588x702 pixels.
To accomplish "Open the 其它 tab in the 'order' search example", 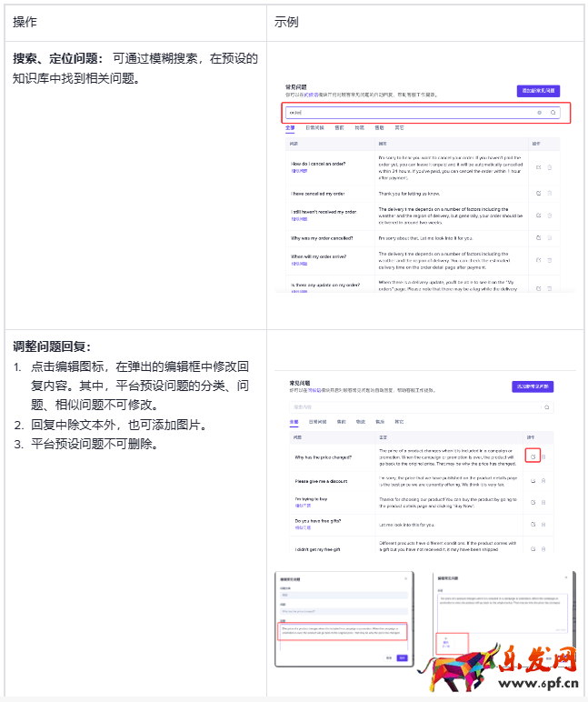I will (x=400, y=127).
